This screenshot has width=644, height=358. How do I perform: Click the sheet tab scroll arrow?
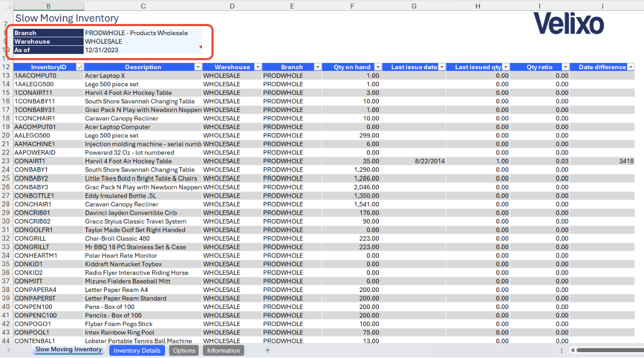point(9,350)
